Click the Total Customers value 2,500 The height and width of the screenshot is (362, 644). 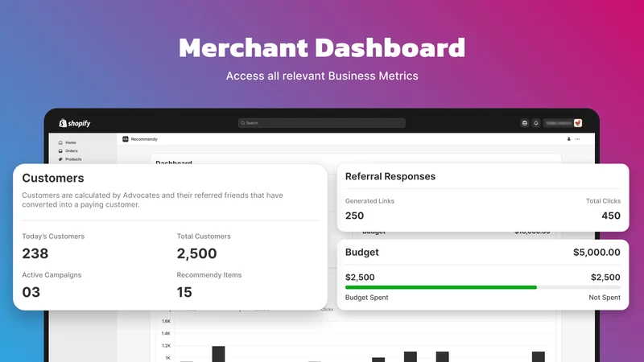(x=196, y=253)
